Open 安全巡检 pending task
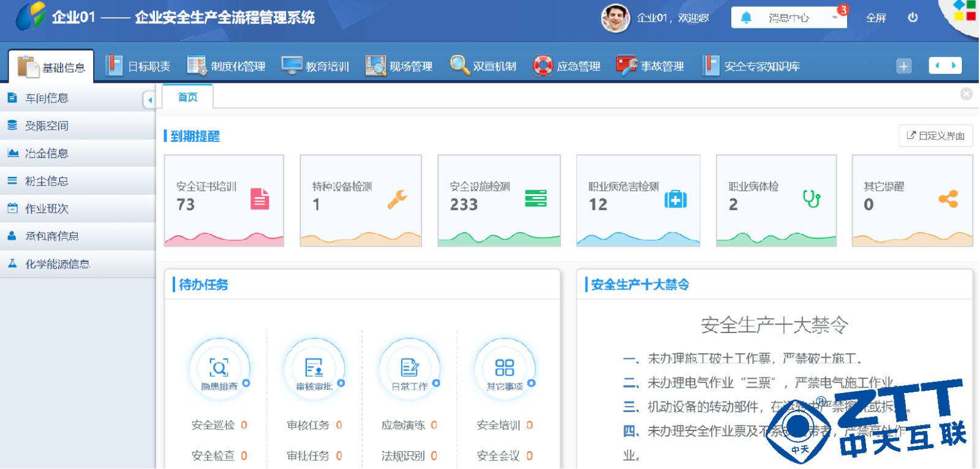 (219, 425)
